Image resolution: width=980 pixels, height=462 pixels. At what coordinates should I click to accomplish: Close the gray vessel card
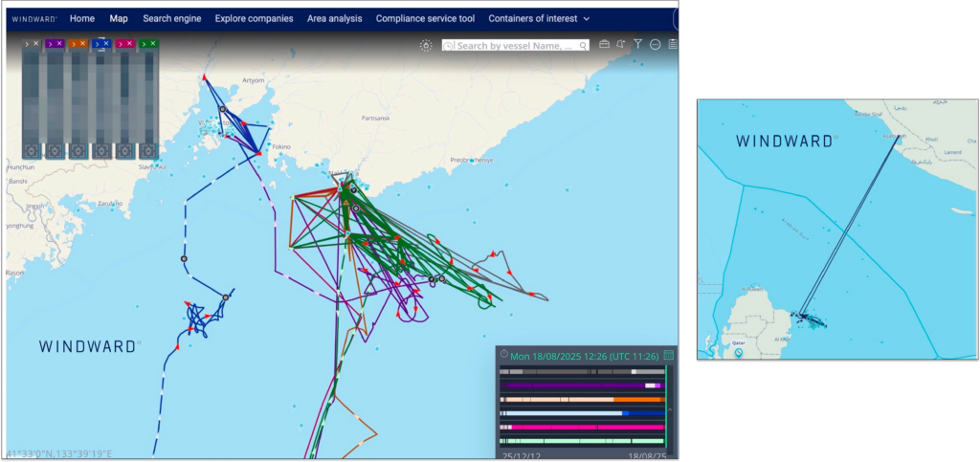(x=36, y=44)
